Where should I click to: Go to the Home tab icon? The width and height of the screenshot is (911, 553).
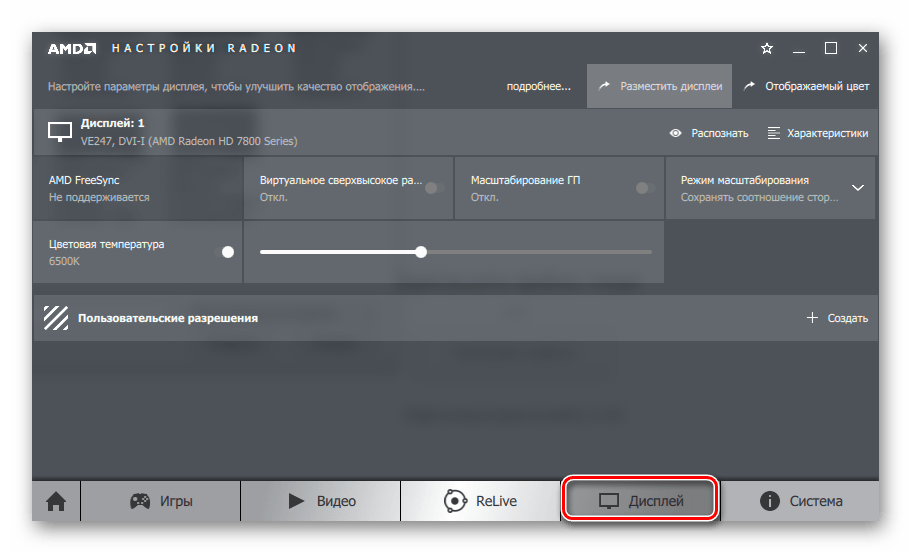point(56,501)
